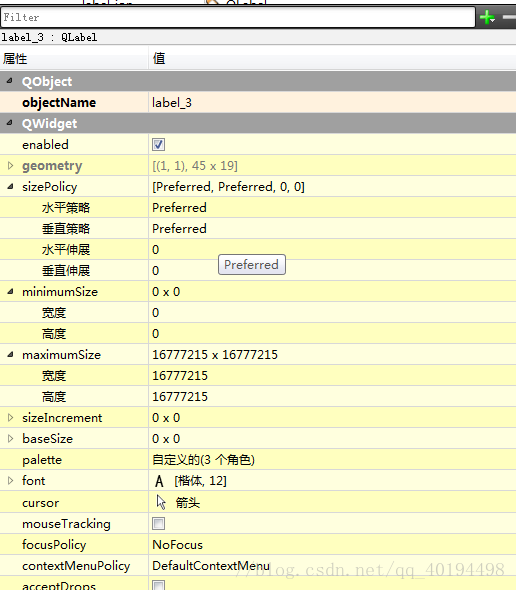Collapse the QObject group
Viewport: 516px width, 590px height.
click(x=10, y=81)
